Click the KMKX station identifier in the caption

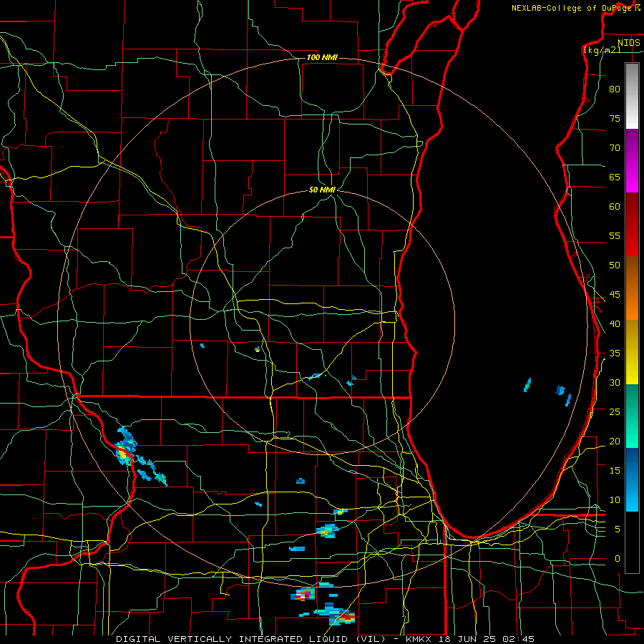click(x=419, y=639)
